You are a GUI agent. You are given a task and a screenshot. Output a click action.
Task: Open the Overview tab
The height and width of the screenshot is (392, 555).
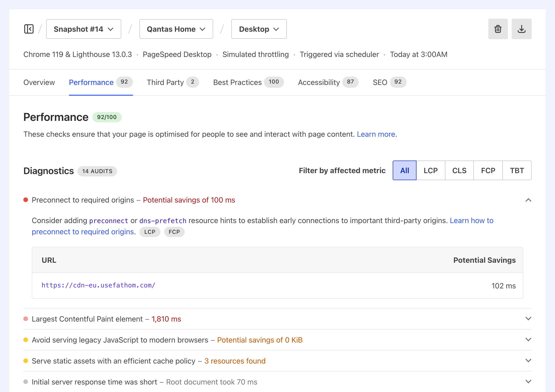(39, 82)
